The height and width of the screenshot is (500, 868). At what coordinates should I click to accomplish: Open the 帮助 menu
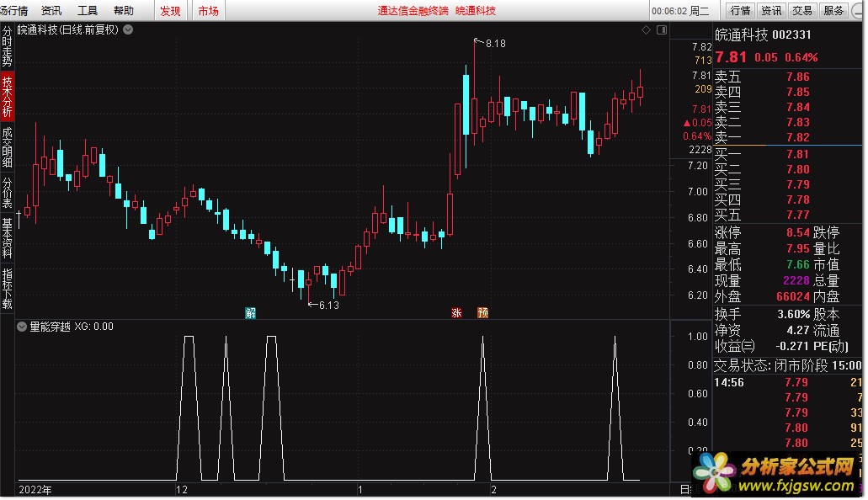[x=124, y=10]
